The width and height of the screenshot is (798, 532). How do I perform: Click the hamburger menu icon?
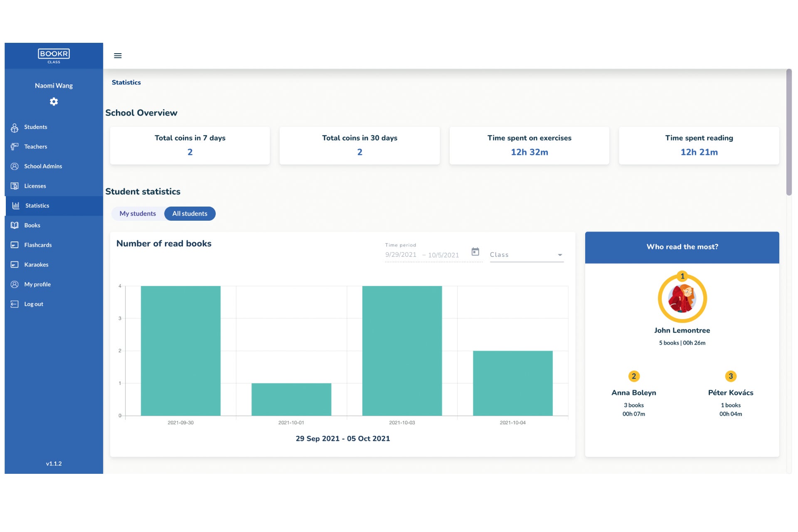[x=118, y=56]
